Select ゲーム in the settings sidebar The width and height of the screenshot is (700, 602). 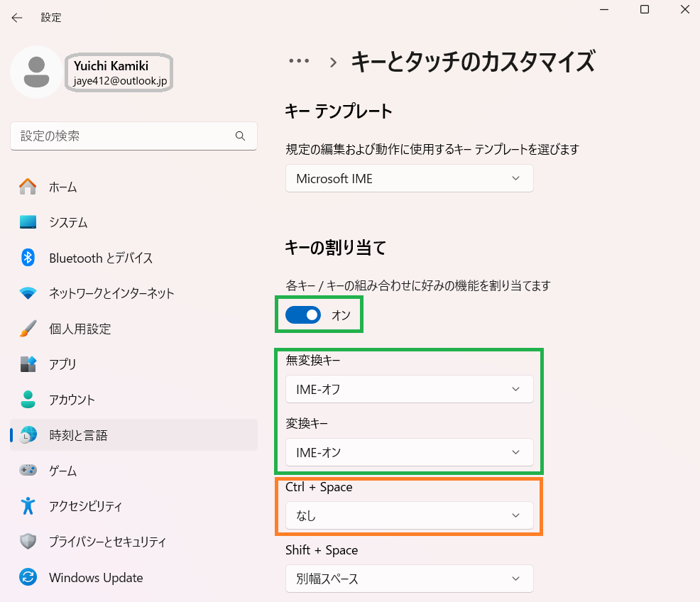click(x=62, y=471)
